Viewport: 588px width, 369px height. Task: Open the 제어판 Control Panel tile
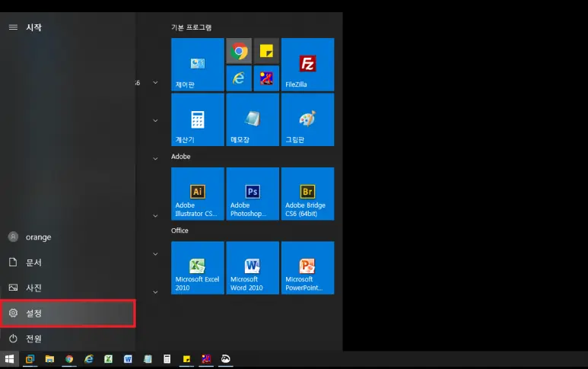[198, 65]
